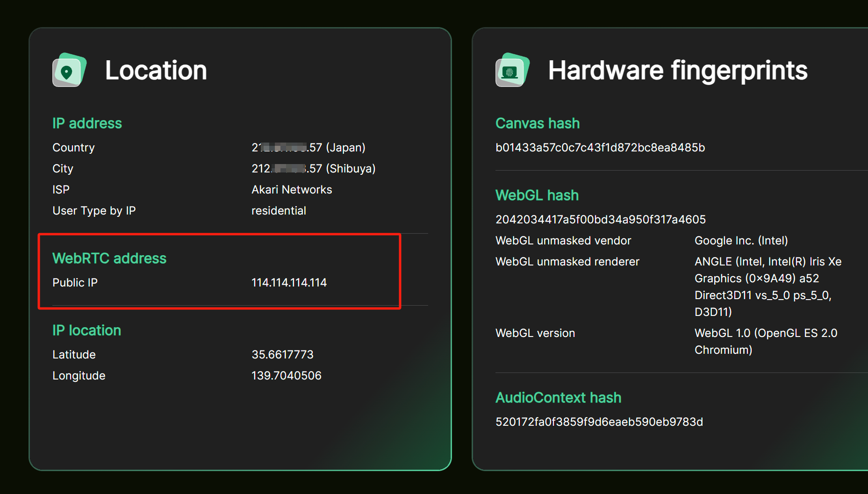The height and width of the screenshot is (494, 868).
Task: Click the AudioContext hash section title
Action: click(559, 398)
